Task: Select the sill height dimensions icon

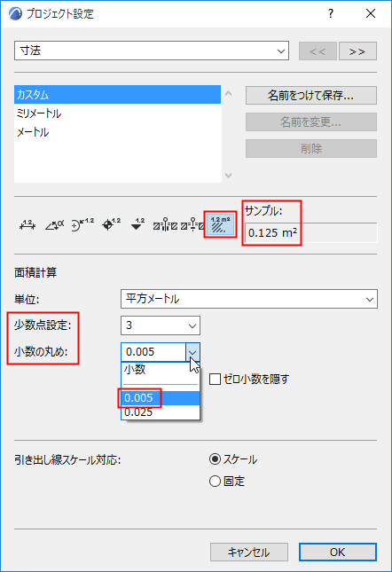Action: click(x=192, y=224)
